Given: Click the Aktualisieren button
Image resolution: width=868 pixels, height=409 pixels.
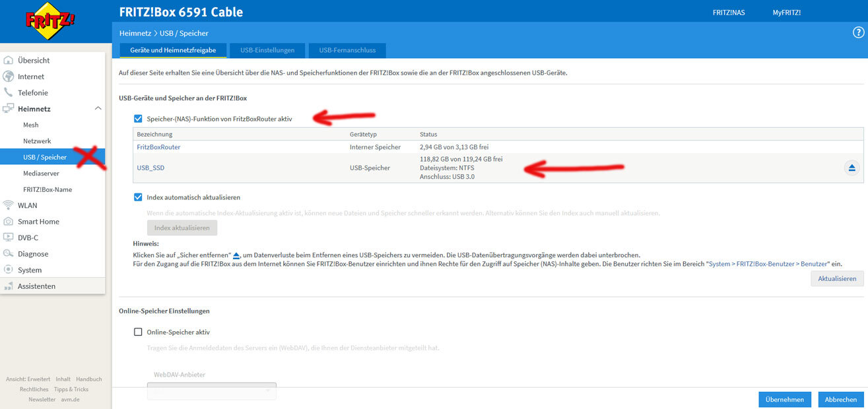Looking at the screenshot, I should pos(837,279).
